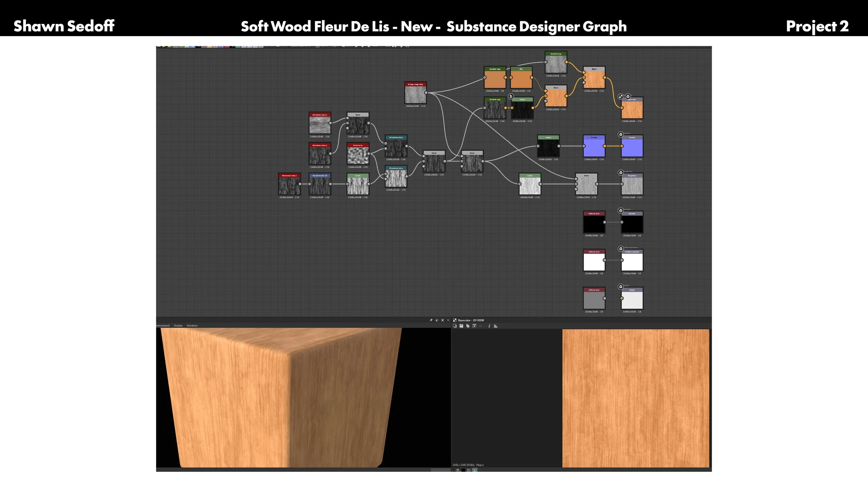Open the Display menu in the 3D view
Screen dimensions: 868x488
point(178,326)
